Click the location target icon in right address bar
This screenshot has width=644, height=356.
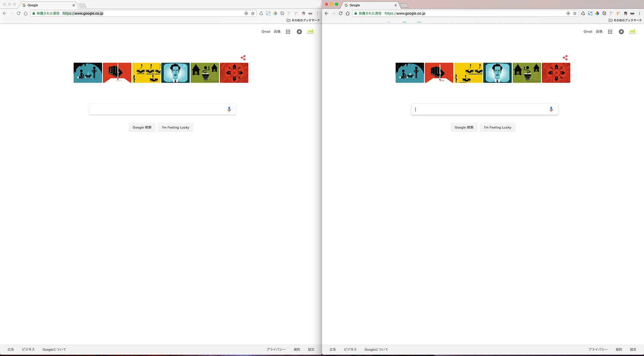click(x=568, y=13)
